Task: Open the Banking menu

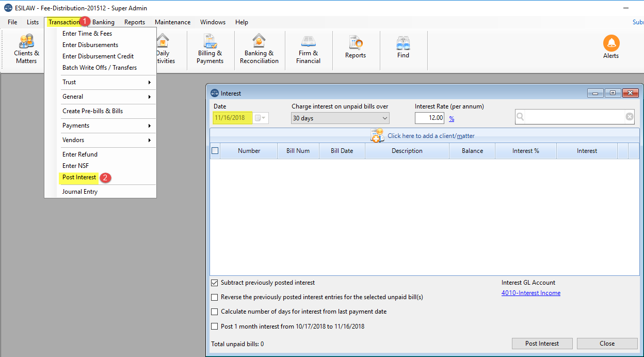Action: [103, 22]
